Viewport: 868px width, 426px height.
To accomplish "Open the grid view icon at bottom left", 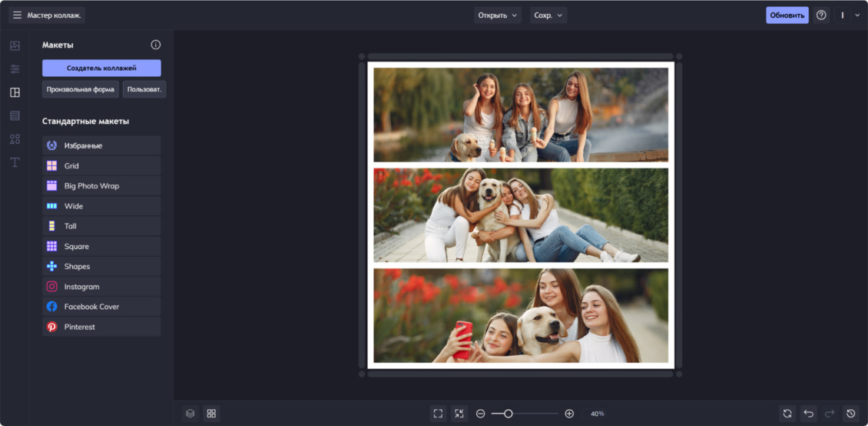I will point(211,413).
